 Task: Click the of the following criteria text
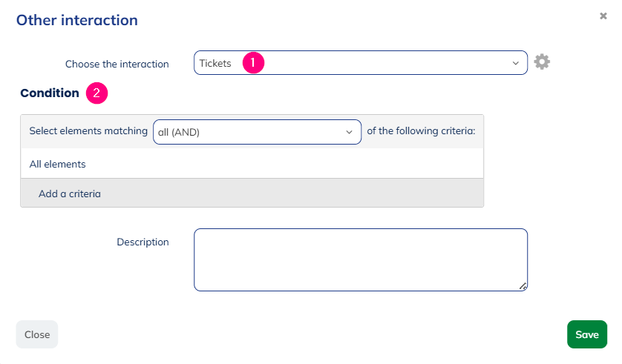421,130
